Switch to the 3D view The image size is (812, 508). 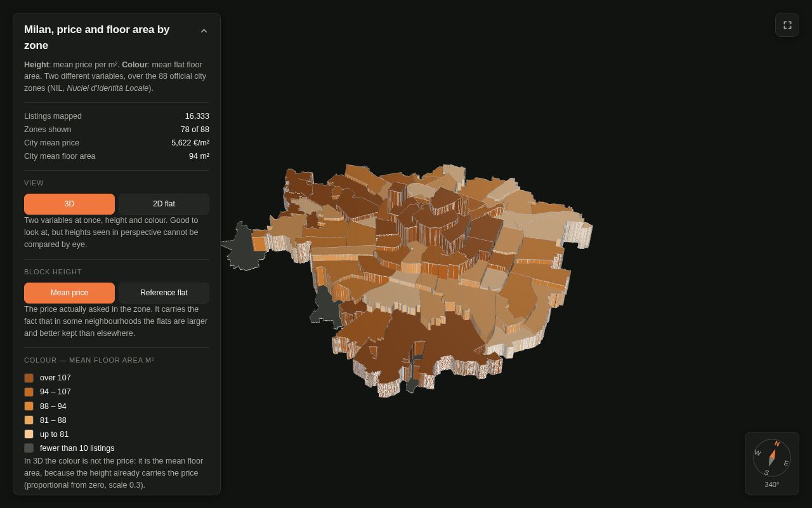69,204
